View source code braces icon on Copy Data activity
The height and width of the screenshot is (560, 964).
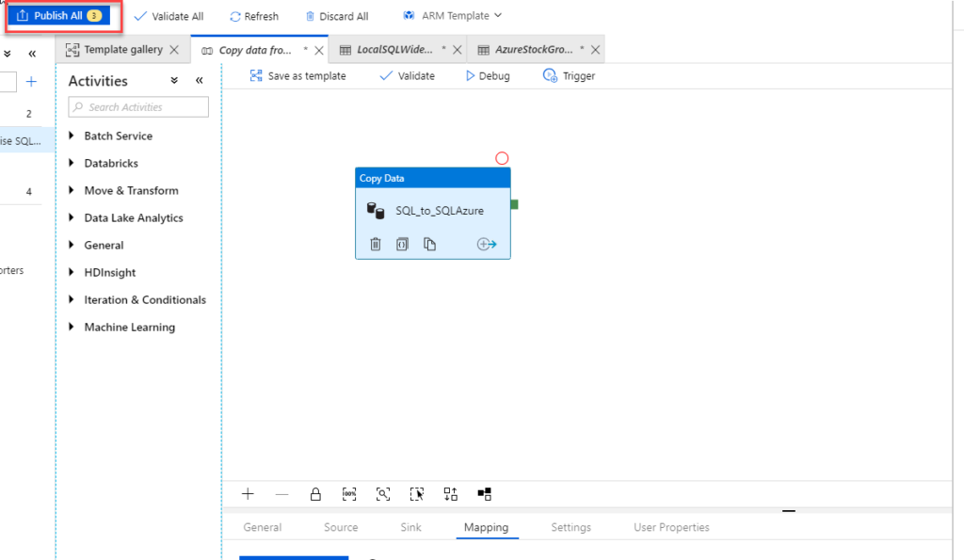tap(402, 244)
